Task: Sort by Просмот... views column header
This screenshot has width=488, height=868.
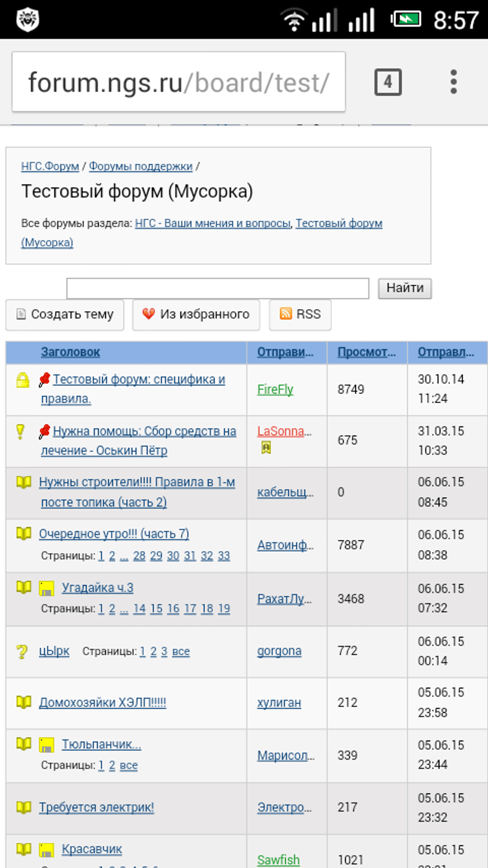Action: pyautogui.click(x=367, y=352)
